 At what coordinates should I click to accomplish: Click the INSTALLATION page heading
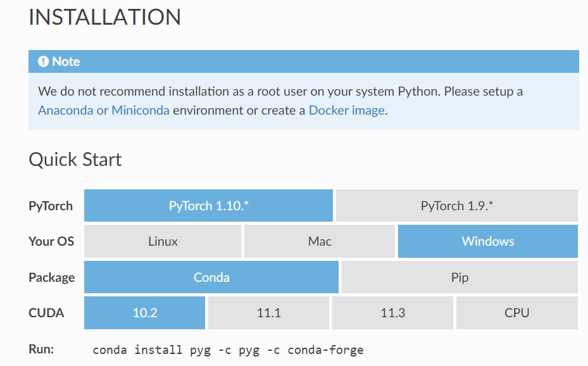[105, 17]
